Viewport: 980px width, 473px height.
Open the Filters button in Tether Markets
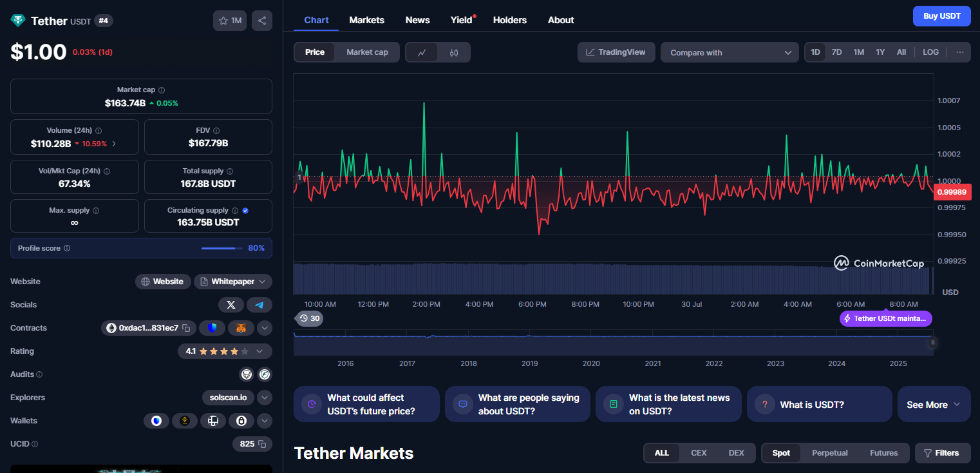943,453
